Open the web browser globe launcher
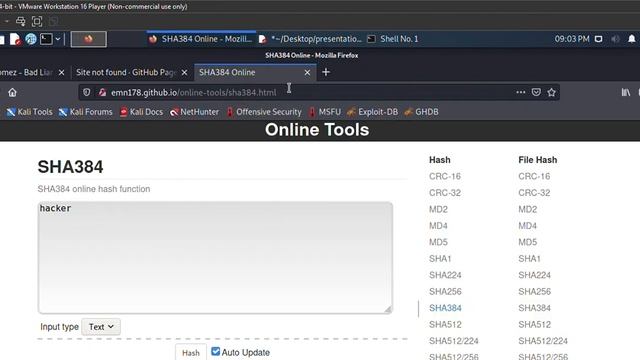This screenshot has width=640, height=360. point(31,39)
